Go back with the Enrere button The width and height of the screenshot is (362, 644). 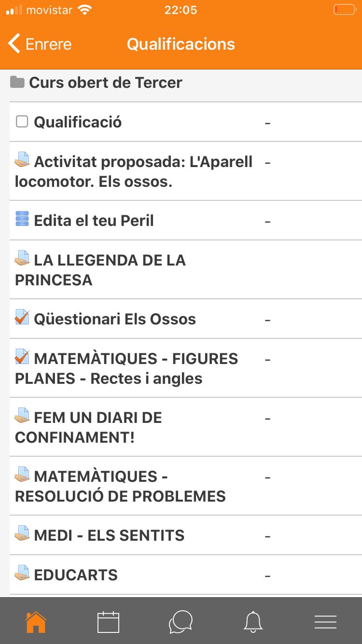tap(40, 44)
